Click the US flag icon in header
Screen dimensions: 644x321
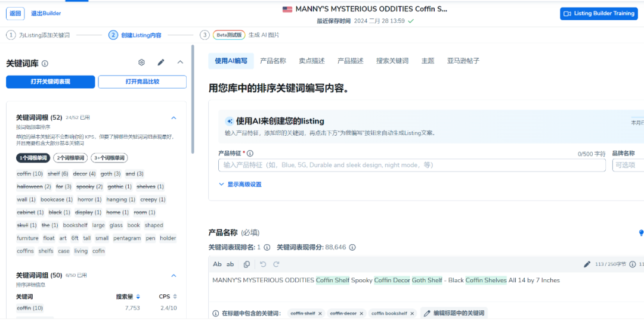[x=287, y=10]
